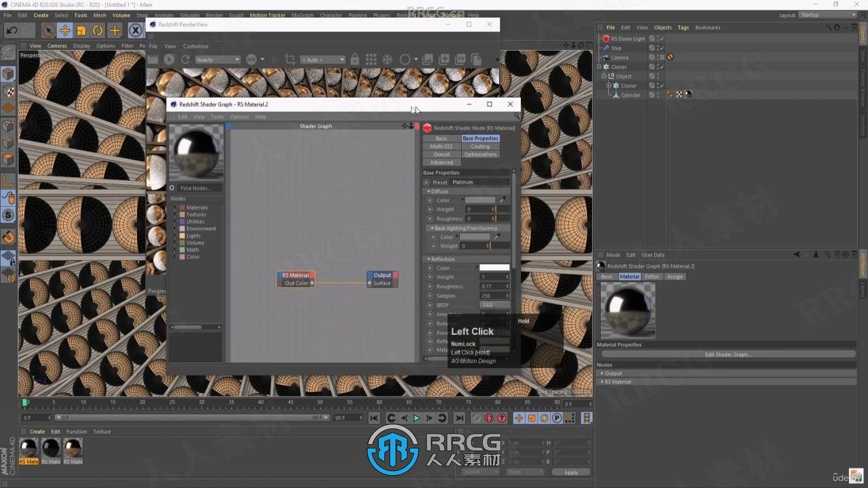Activate the Scale tool in top toolbar

click(81, 30)
